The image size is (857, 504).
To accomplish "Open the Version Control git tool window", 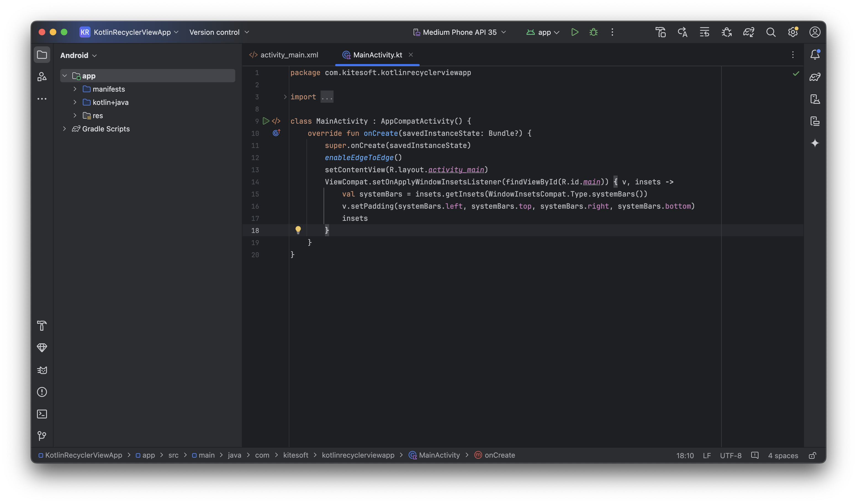I will tap(42, 436).
